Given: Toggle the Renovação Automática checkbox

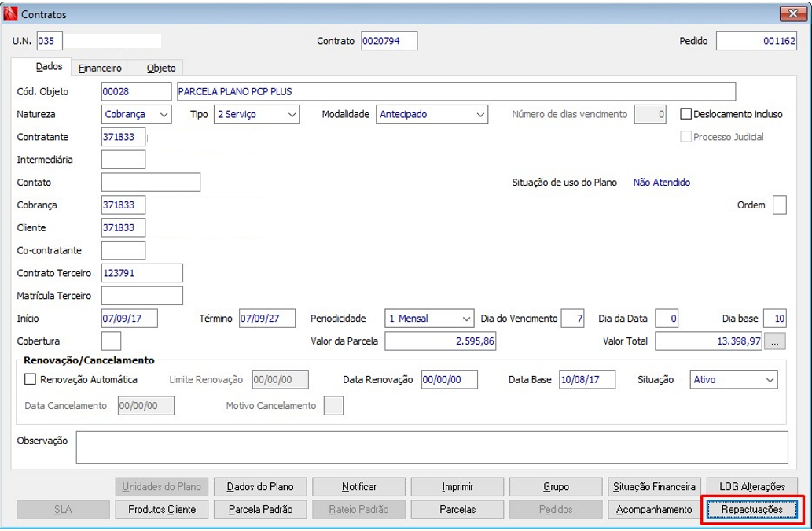Looking at the screenshot, I should (30, 379).
